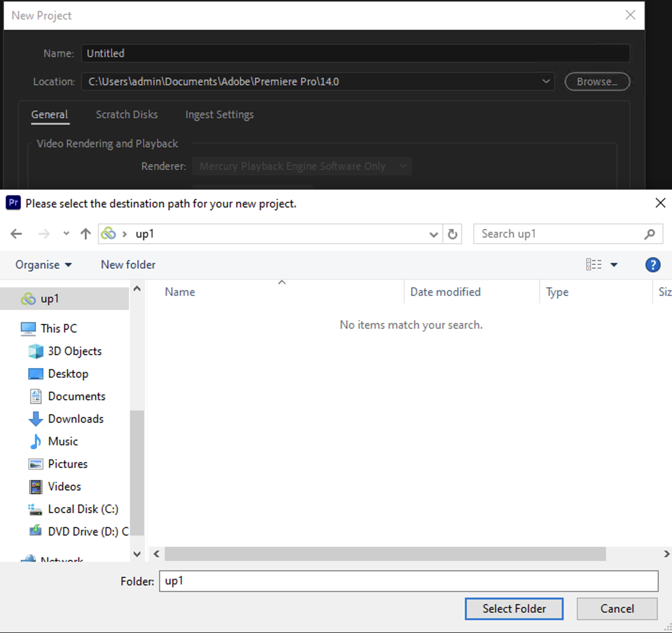672x633 pixels.
Task: Go up one folder level
Action: [x=85, y=234]
